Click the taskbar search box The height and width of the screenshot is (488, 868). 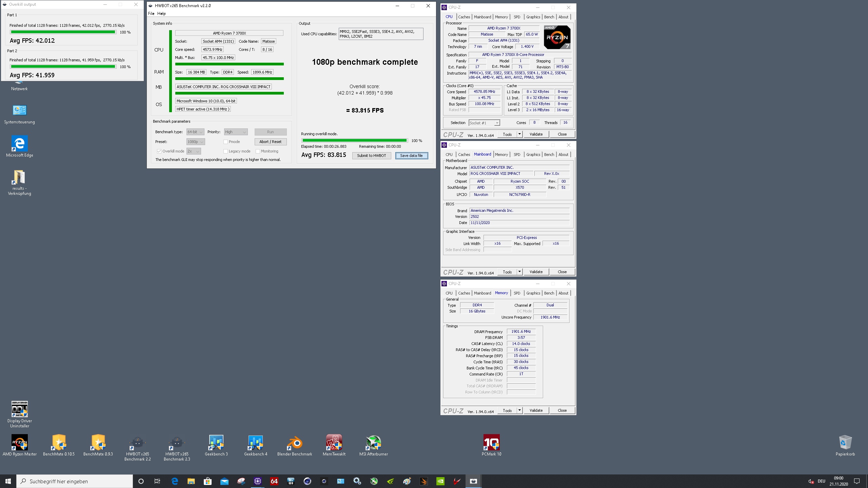coord(75,481)
